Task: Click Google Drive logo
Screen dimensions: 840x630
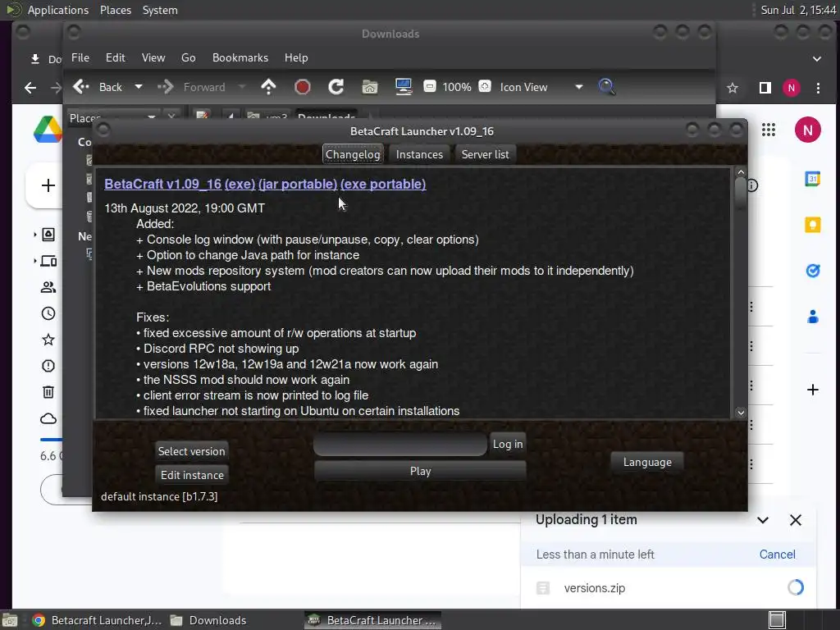Action: tap(48, 130)
